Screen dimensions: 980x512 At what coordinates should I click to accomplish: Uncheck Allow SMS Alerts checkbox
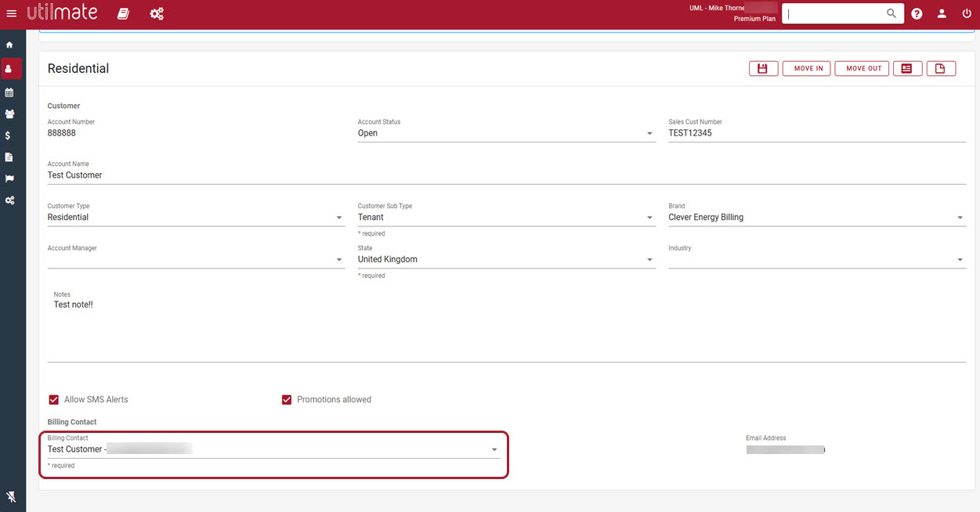point(54,399)
